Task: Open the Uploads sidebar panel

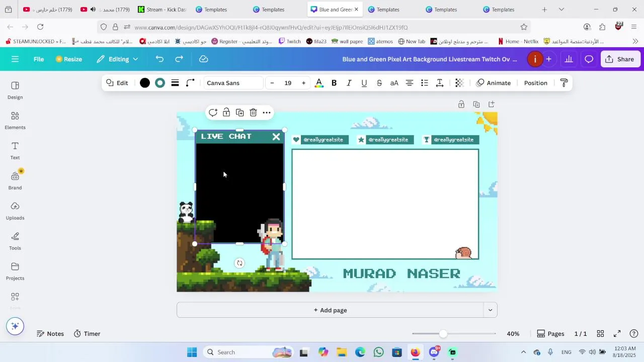Action: pyautogui.click(x=15, y=211)
